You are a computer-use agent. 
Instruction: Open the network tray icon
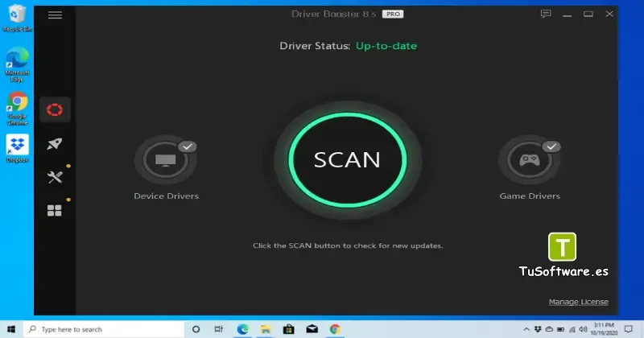pyautogui.click(x=572, y=329)
